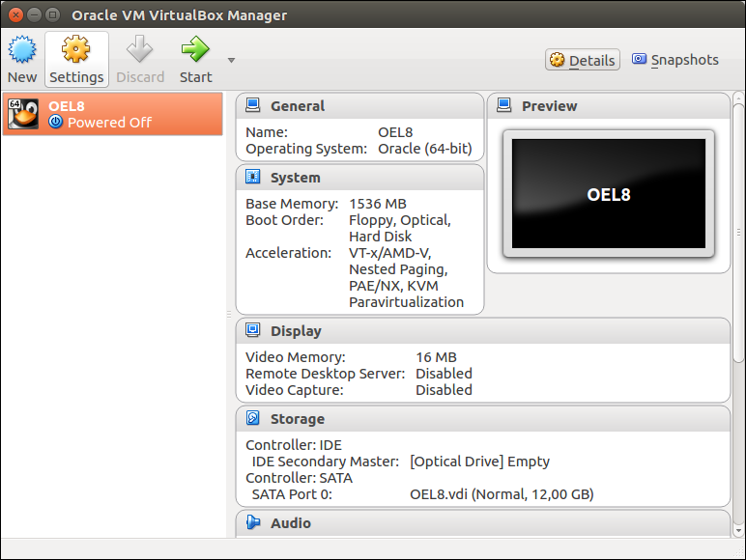Open the Display section header link

click(296, 331)
